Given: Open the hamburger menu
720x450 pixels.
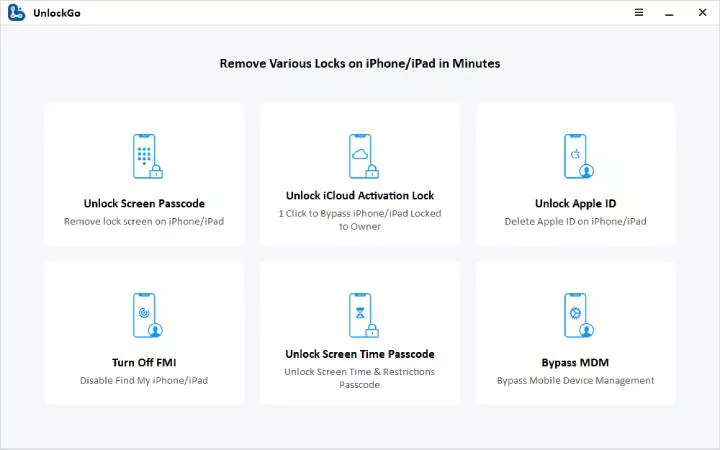Looking at the screenshot, I should 639,12.
